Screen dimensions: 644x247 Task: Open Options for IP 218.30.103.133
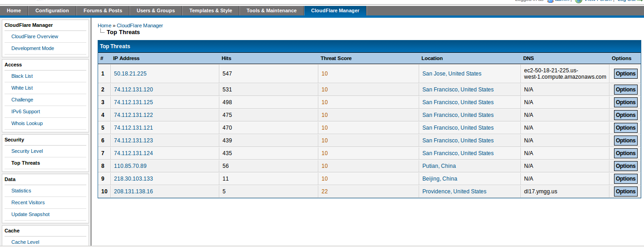click(x=626, y=179)
